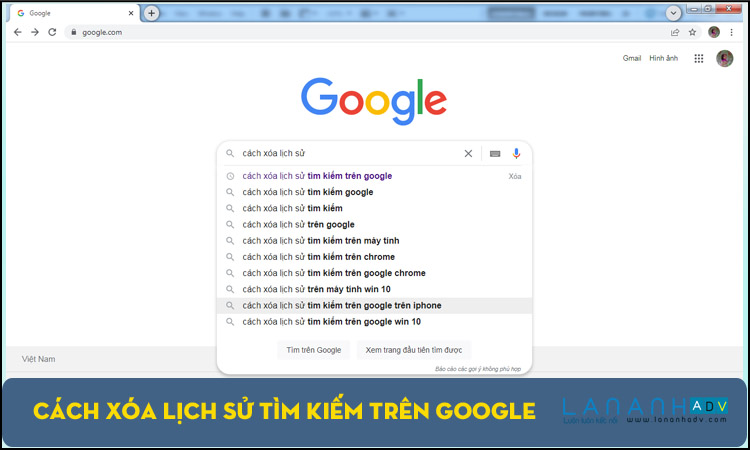Click clock icon beside history suggestion
The image size is (750, 450).
tap(230, 176)
